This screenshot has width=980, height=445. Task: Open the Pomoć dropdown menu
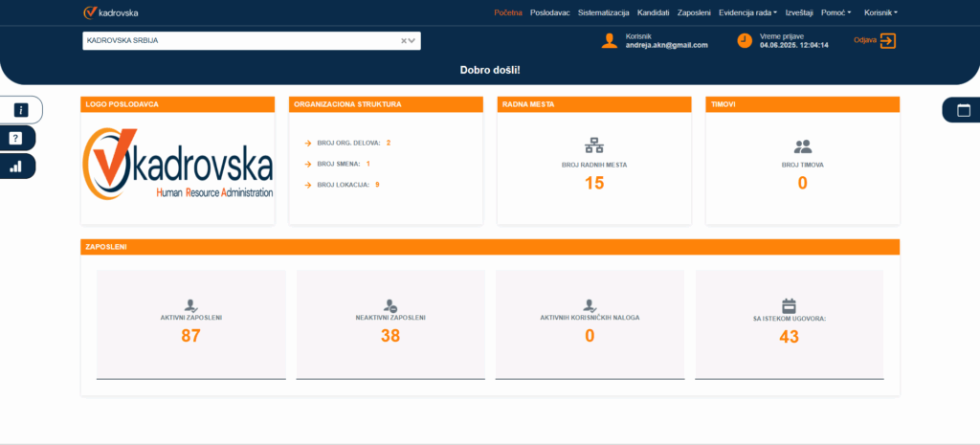click(835, 12)
